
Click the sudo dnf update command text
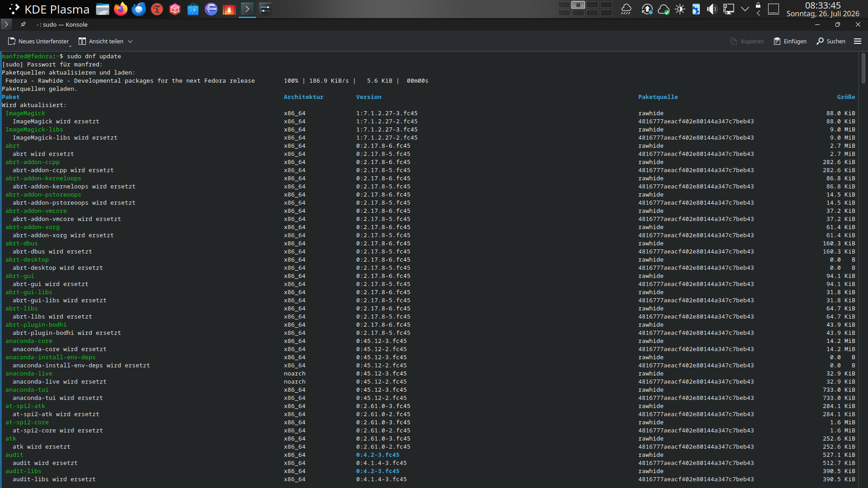tap(94, 56)
